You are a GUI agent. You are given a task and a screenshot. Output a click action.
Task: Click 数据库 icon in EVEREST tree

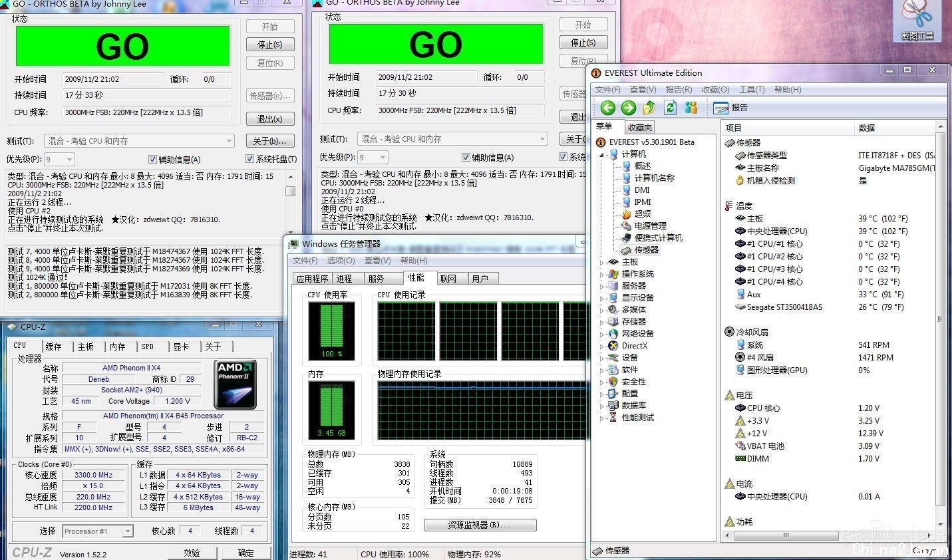pos(613,406)
